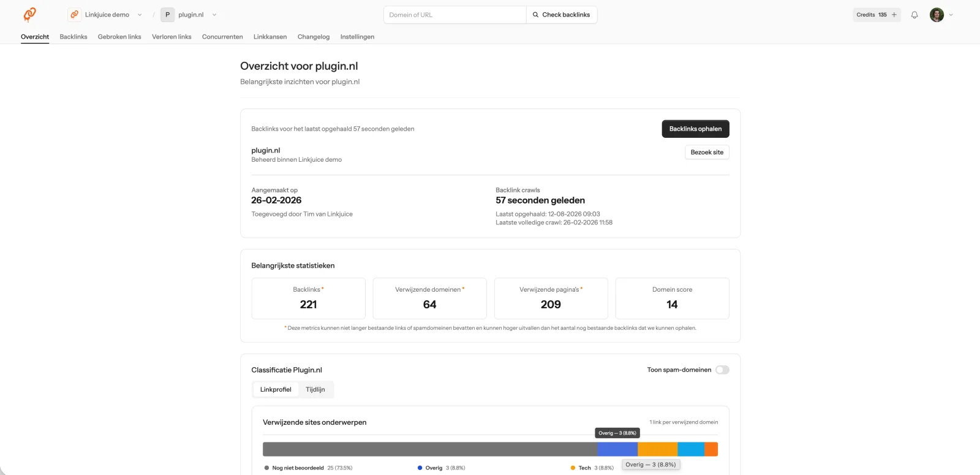Add credits with the plus icon
980x475 pixels.
894,15
